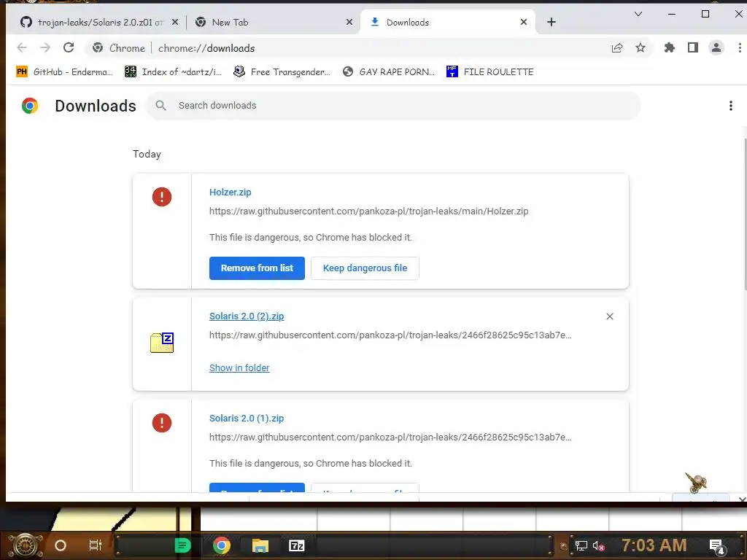Open the green notes app on taskbar
Screen dimensions: 747x560
coord(182,545)
